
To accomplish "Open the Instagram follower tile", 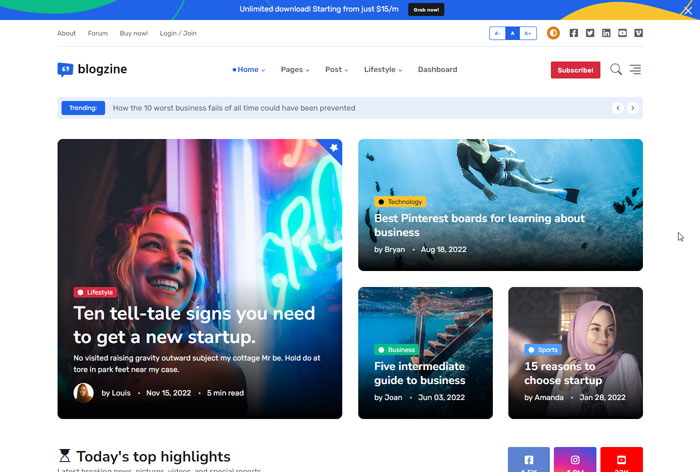I will 575,459.
